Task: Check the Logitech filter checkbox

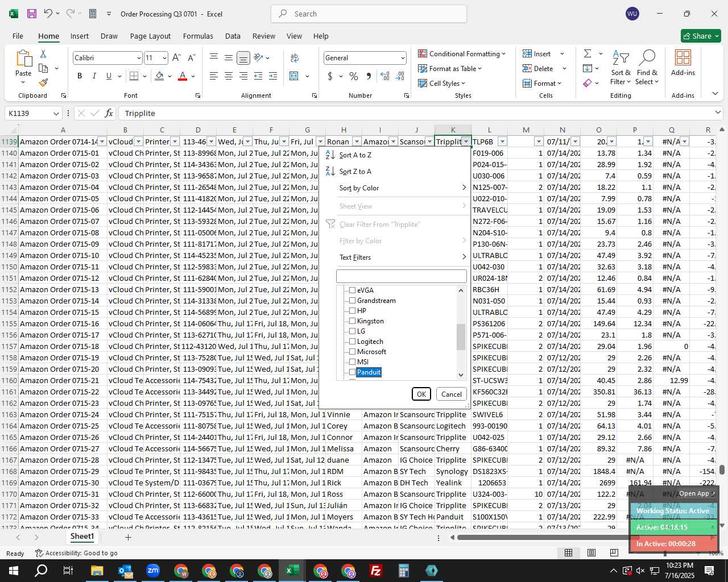Action: 353,342
